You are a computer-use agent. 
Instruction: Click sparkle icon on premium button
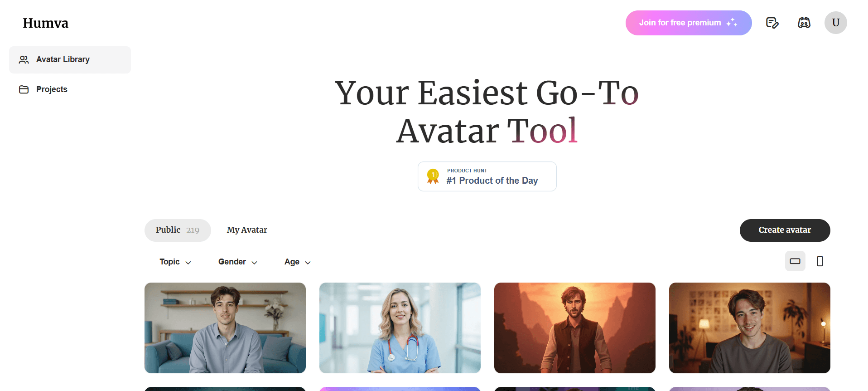(732, 23)
